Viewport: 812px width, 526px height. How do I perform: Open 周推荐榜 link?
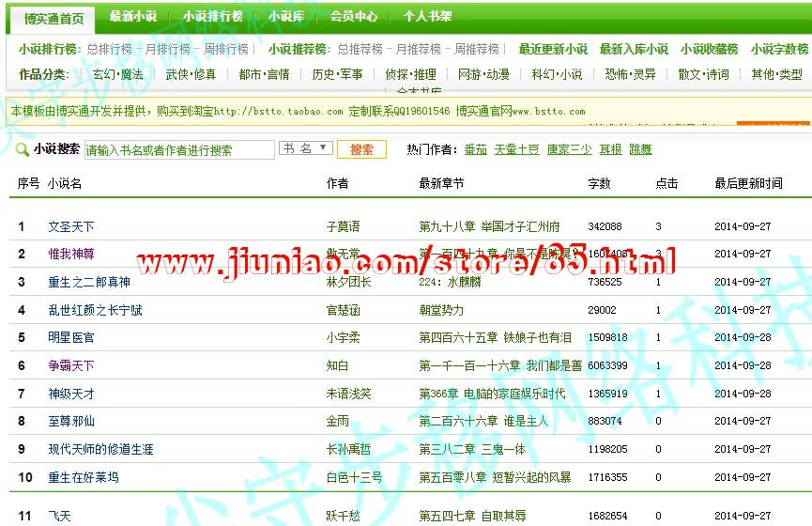(x=477, y=49)
